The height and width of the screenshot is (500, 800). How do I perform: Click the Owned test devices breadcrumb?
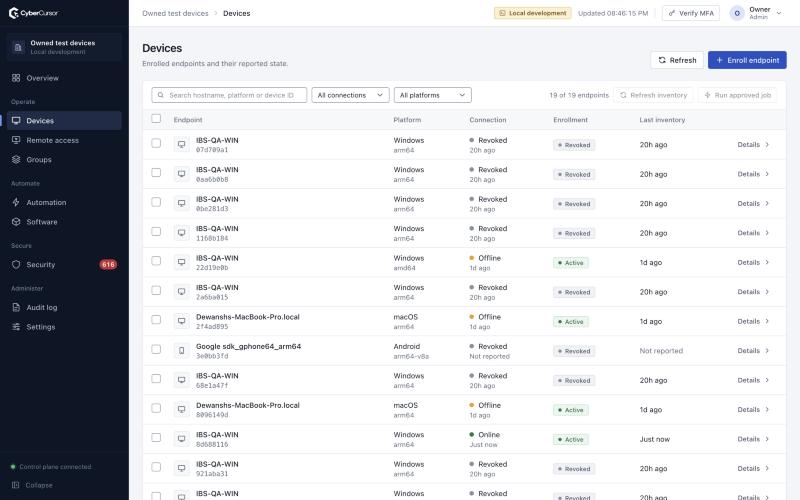tap(175, 13)
